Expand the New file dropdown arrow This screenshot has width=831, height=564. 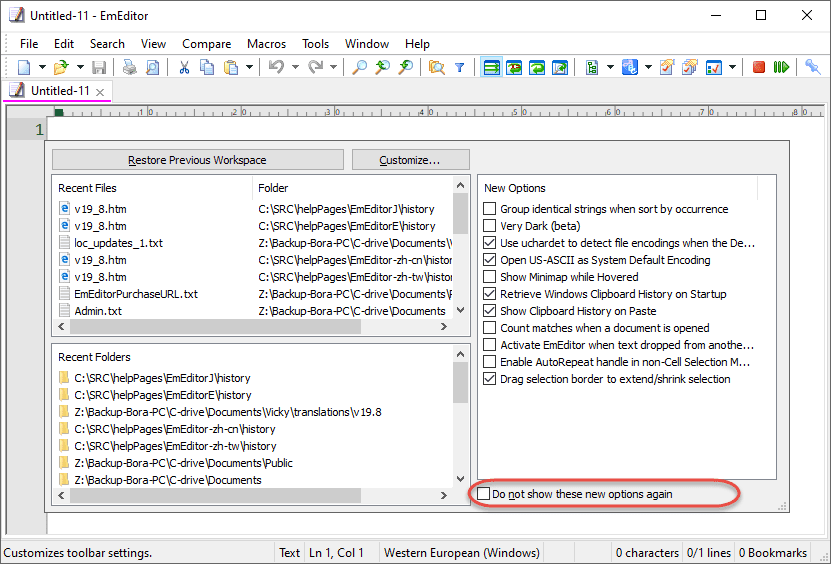coord(42,67)
